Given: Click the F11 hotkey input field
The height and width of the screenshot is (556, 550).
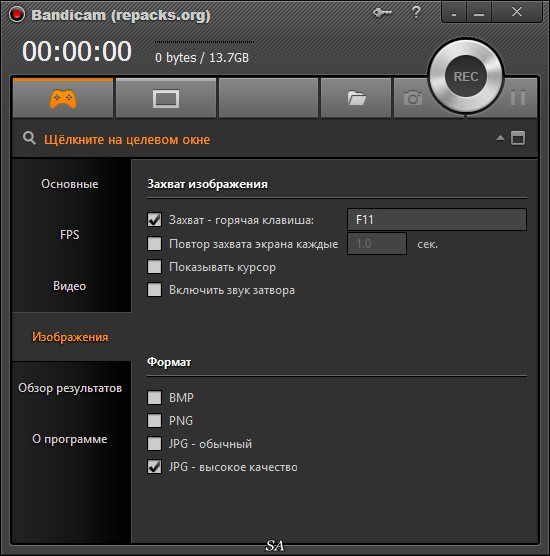Looking at the screenshot, I should point(437,219).
